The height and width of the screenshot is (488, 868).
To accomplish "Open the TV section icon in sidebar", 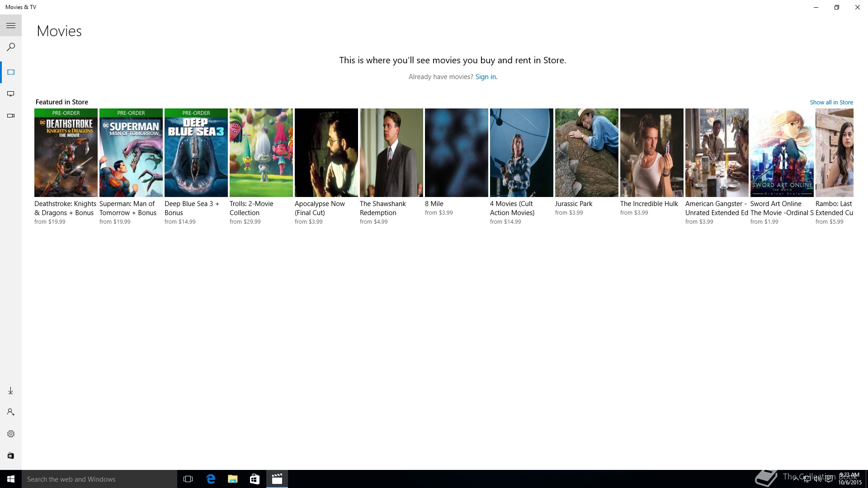I will [x=11, y=94].
